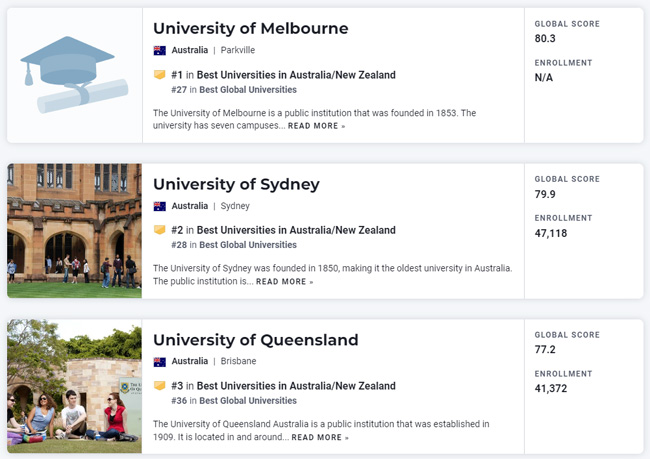The width and height of the screenshot is (650, 459).
Task: Click the ranking badge icon beside Queensland's #3 rank
Action: click(x=159, y=387)
